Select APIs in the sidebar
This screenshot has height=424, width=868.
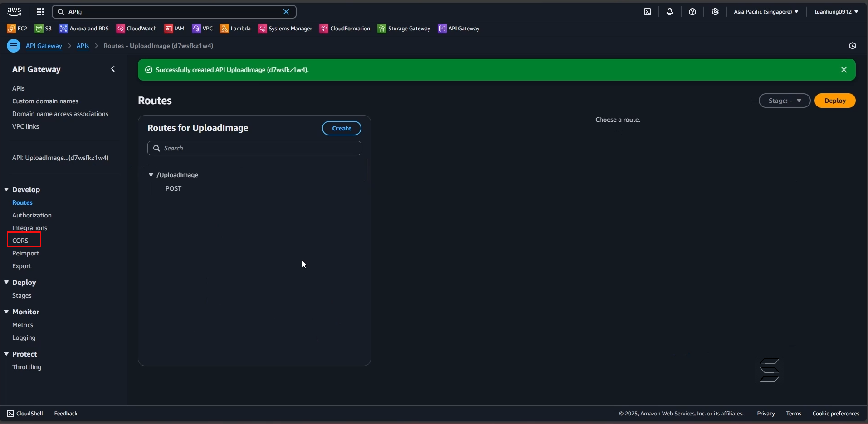[x=19, y=88]
